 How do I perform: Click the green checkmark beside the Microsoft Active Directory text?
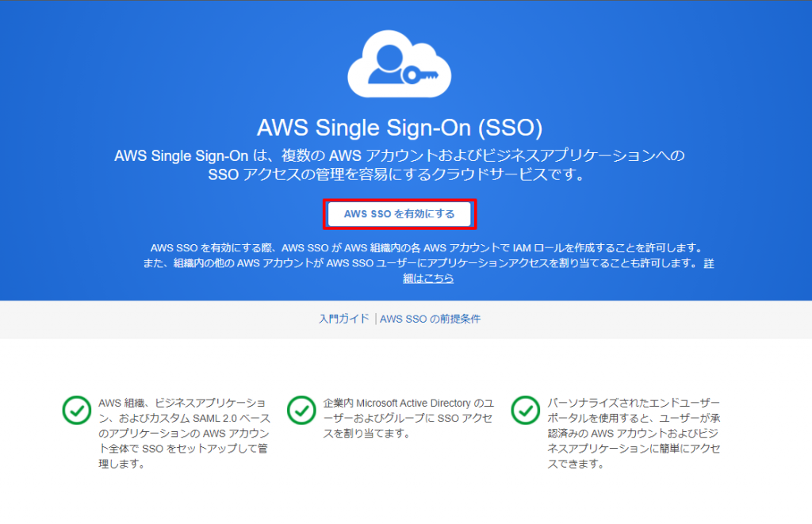tap(301, 410)
